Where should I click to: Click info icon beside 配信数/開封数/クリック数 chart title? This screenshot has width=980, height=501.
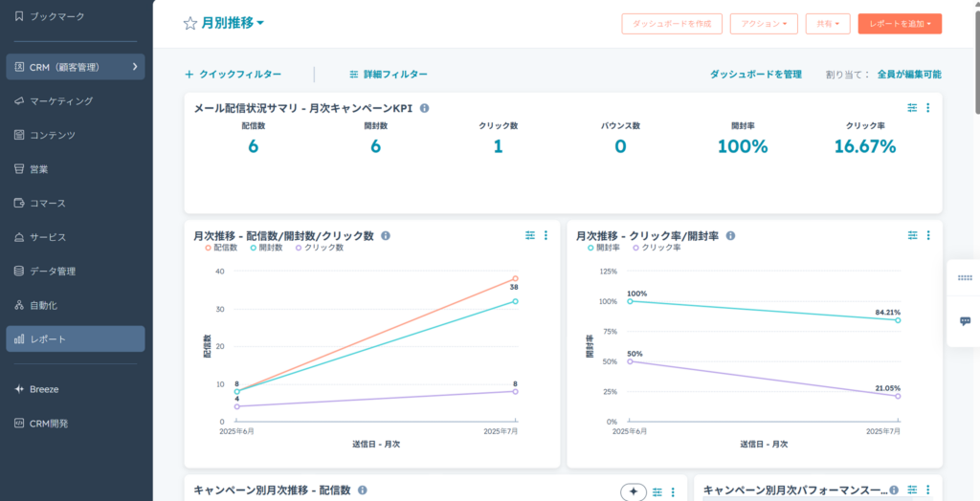(386, 235)
